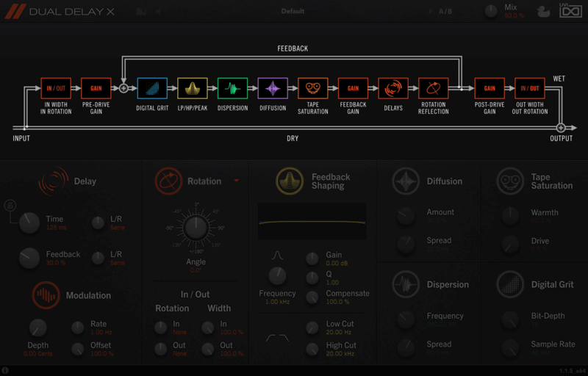This screenshot has height=376, width=588.
Task: Click the Modulation Depth knob
Action: pos(38,328)
